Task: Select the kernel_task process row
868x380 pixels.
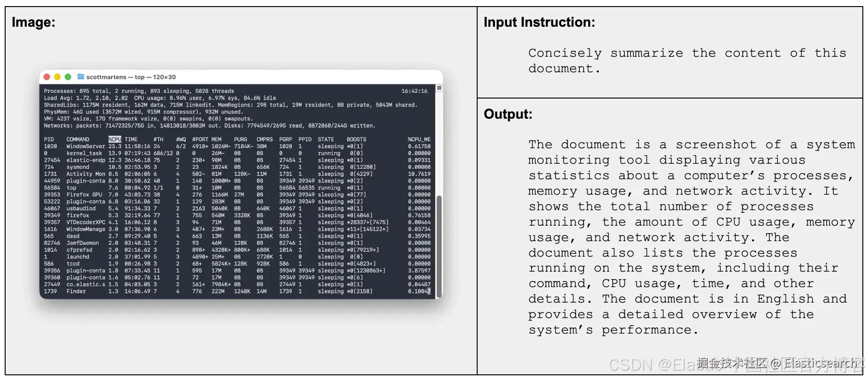Action: 237,153
